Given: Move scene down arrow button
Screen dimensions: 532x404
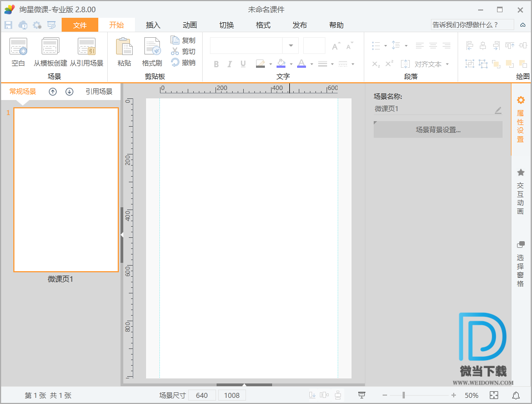Looking at the screenshot, I should [69, 92].
